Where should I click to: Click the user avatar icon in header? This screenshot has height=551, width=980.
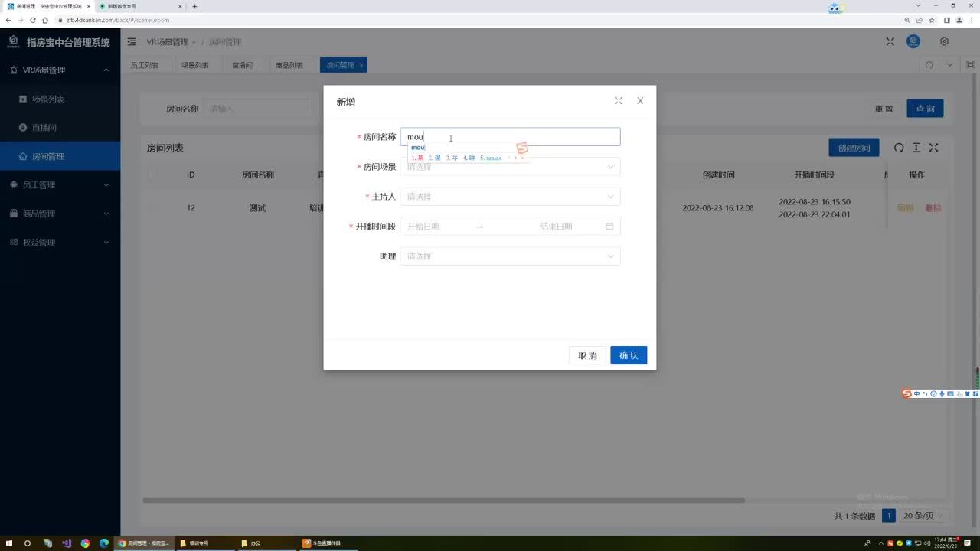(913, 42)
